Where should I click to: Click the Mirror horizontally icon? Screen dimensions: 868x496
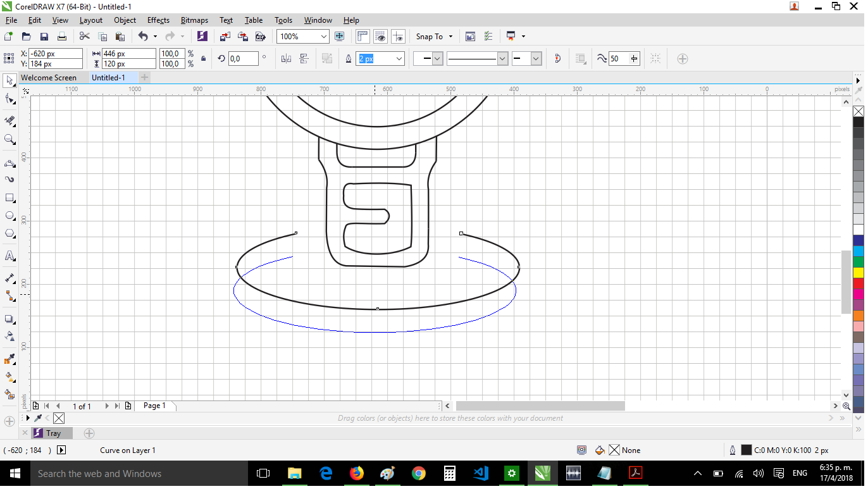(x=286, y=59)
